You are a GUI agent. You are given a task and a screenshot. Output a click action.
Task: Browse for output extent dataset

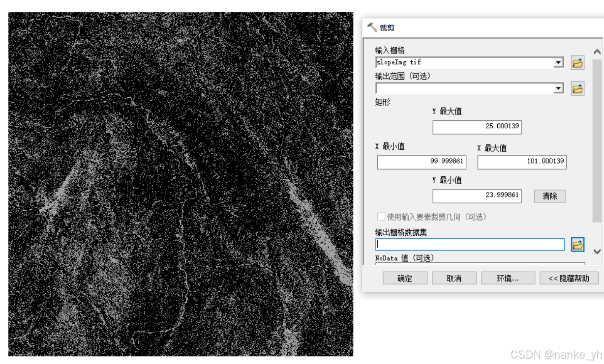click(577, 89)
